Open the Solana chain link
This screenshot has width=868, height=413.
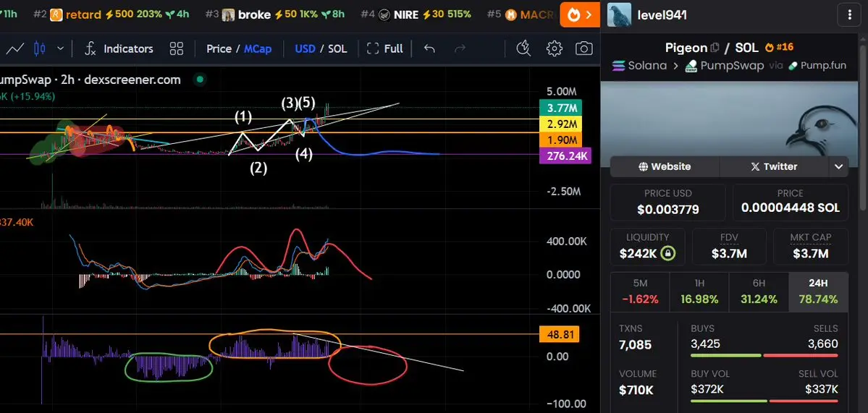(639, 65)
